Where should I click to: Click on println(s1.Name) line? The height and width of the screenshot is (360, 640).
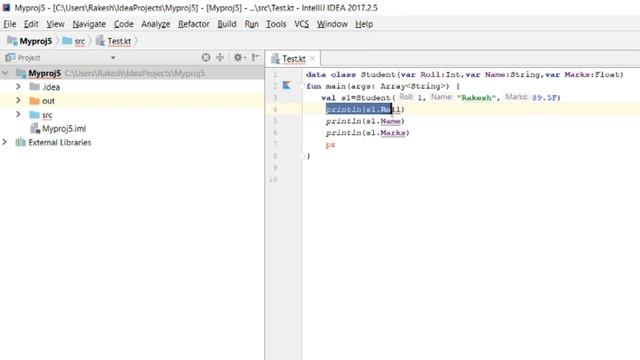[365, 121]
